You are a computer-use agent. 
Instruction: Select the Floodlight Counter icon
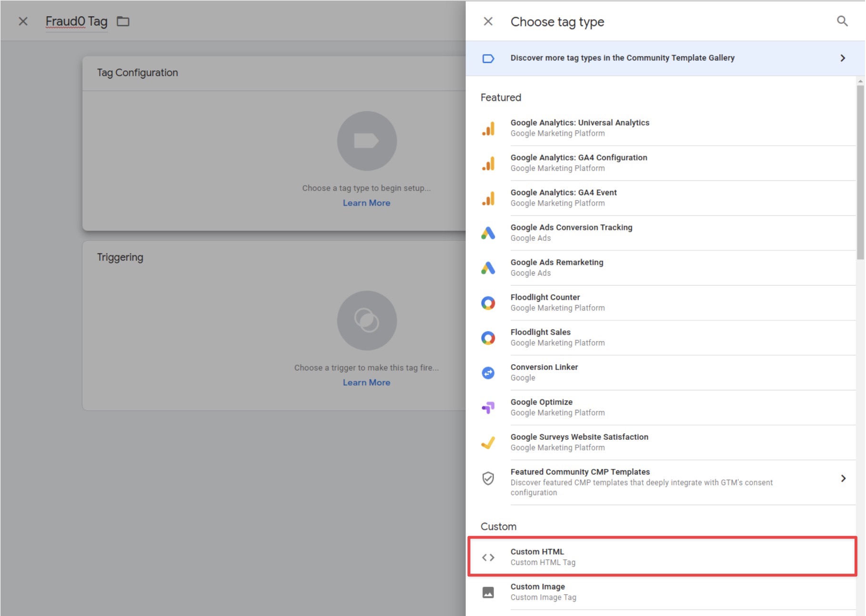[x=489, y=302]
